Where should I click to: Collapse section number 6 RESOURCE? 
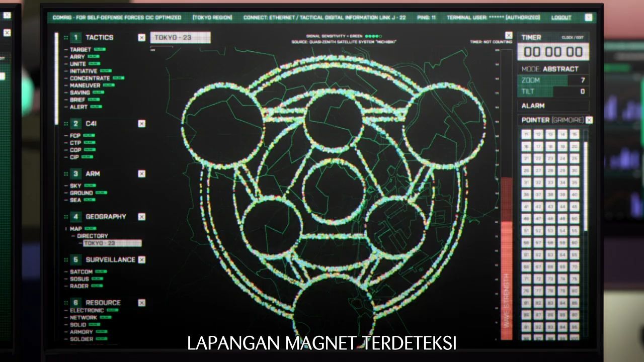tap(75, 303)
